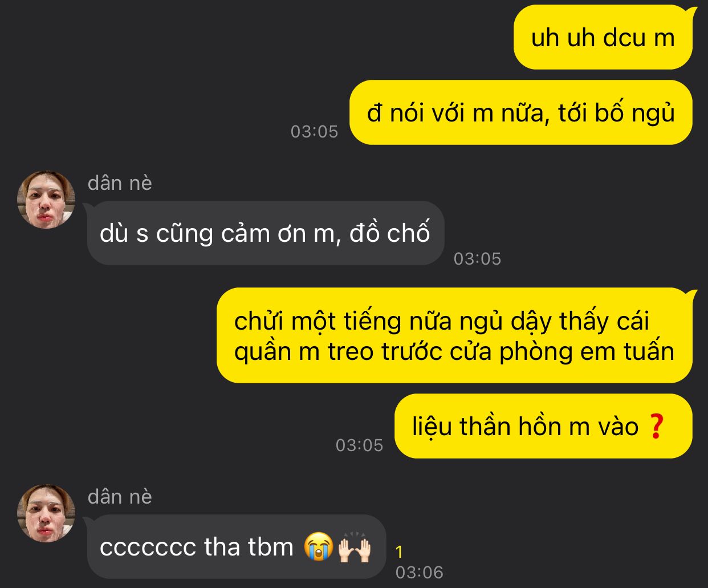Select the gray 'ccccccc tha tbm' bubble
This screenshot has height=588, width=708.
236,547
